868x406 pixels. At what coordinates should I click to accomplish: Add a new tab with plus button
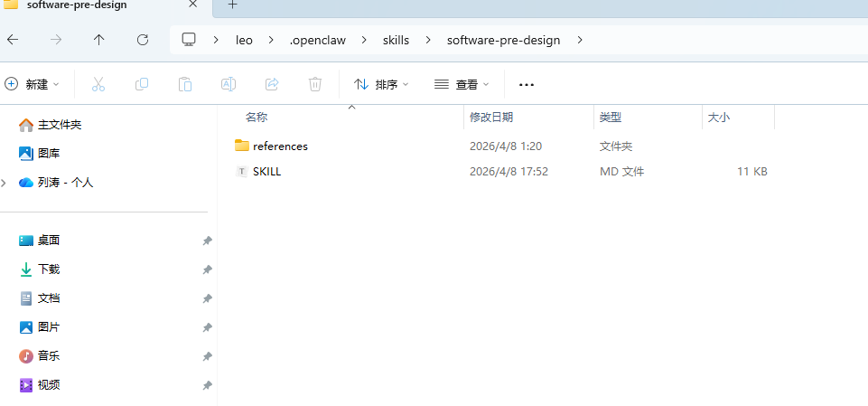pos(232,5)
